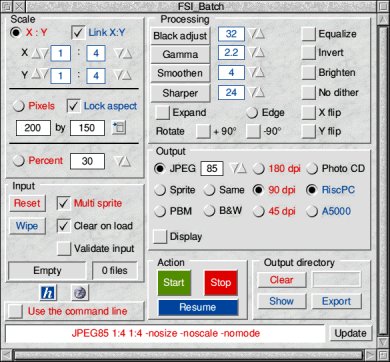The image size is (390, 362).
Task: Click the Update button
Action: click(x=351, y=333)
